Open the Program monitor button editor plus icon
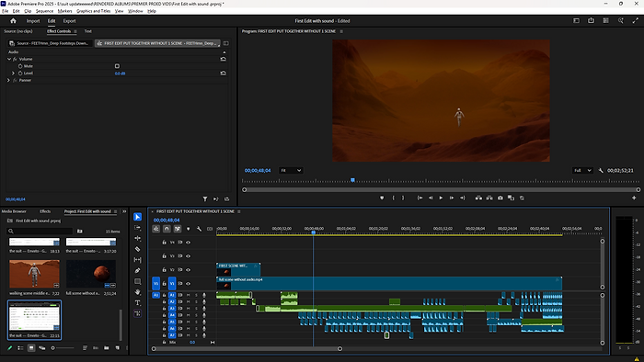Screen dimensions: 644x362 [634, 198]
